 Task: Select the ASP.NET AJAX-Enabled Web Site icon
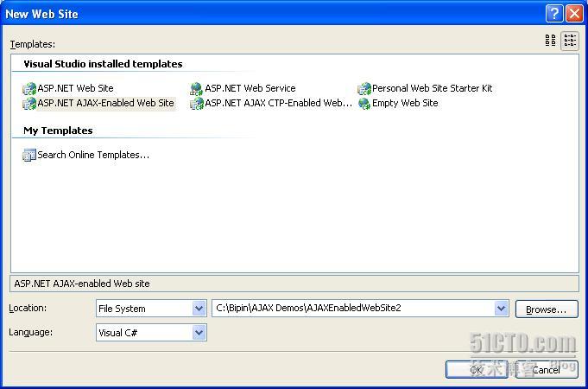point(29,103)
